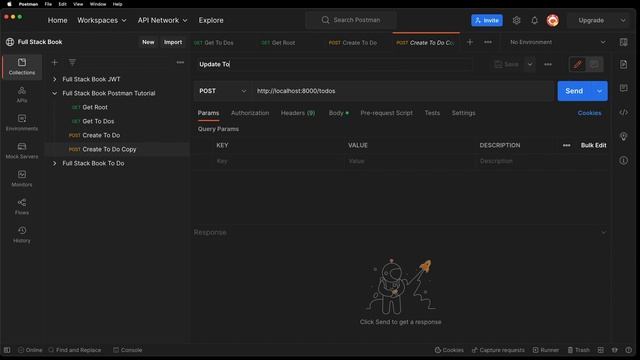Open the Workspaces dropdown
640x360 pixels.
[x=102, y=20]
